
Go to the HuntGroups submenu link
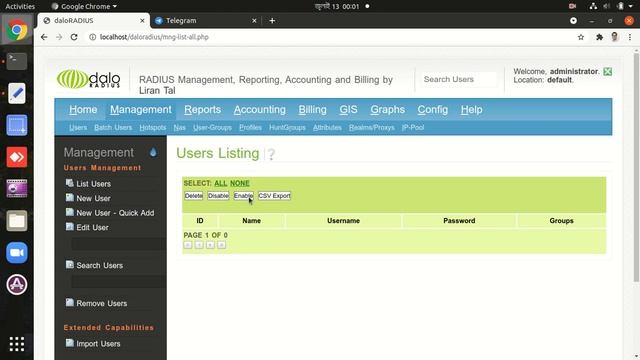click(287, 127)
